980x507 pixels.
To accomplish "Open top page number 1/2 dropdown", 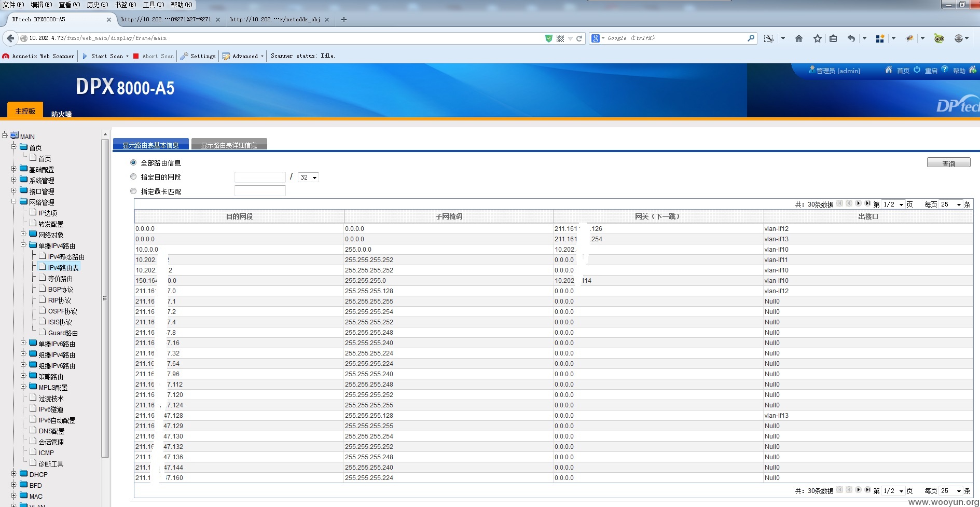I will click(x=893, y=204).
